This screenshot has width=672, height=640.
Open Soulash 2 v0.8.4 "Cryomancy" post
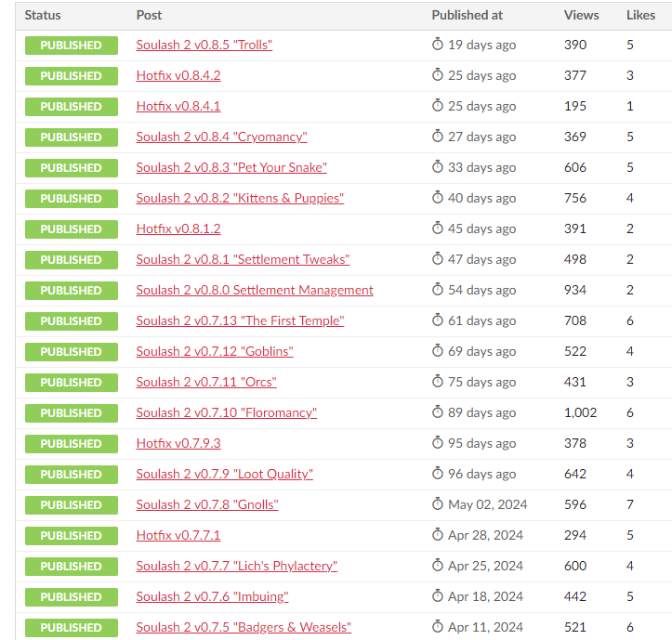pos(221,137)
